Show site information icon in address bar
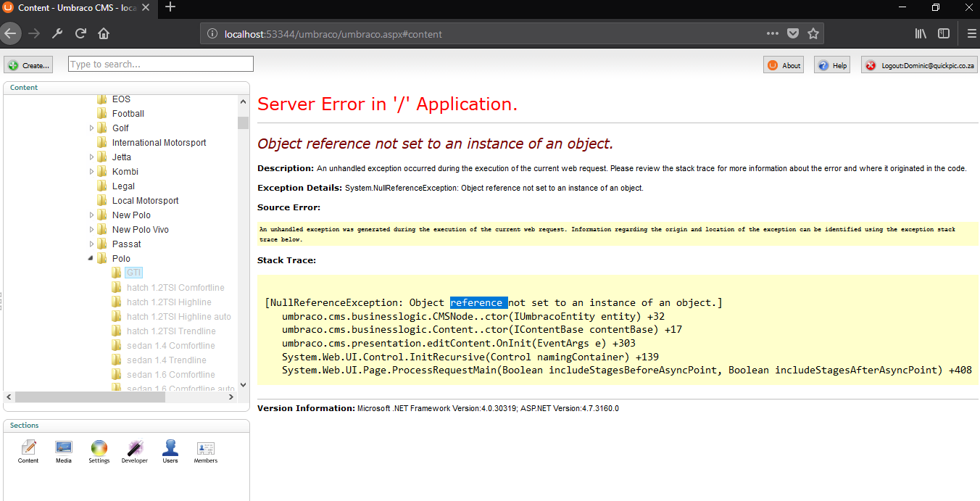980x501 pixels. coord(212,33)
